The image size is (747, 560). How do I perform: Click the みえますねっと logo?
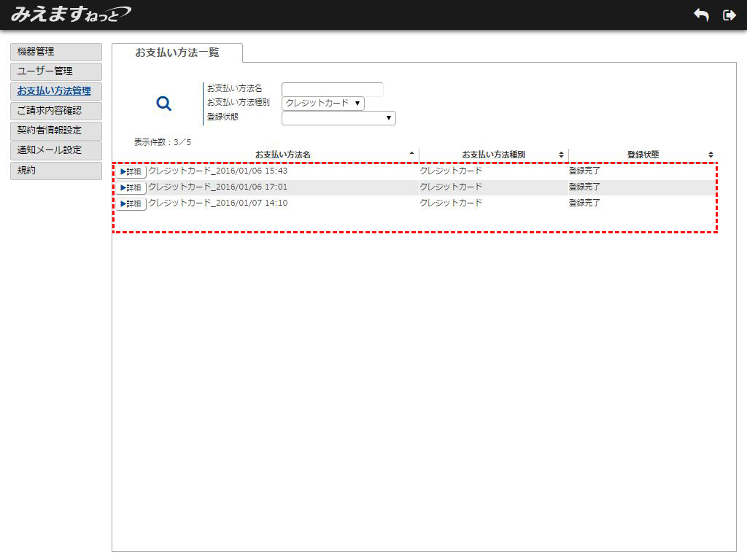pyautogui.click(x=71, y=14)
